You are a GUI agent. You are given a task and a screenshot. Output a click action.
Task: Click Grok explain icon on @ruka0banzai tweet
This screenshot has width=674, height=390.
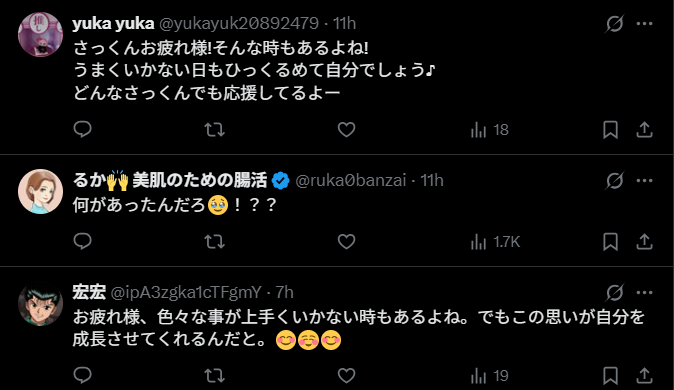(615, 181)
